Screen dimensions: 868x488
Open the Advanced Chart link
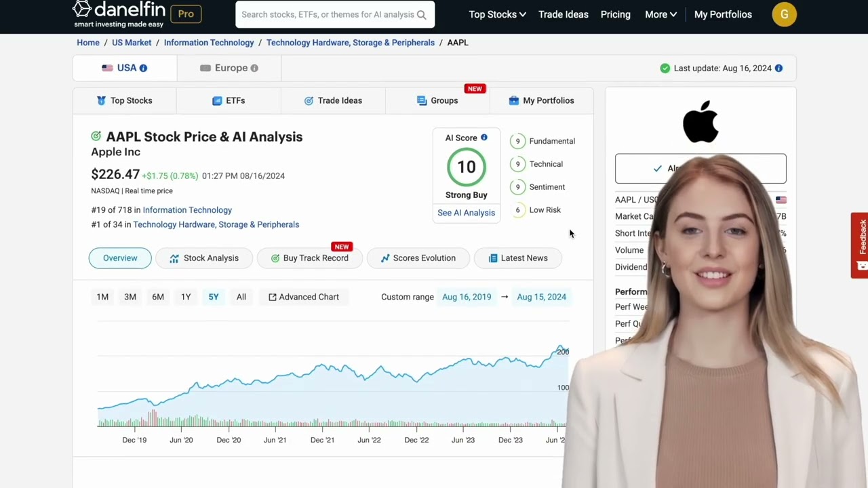click(304, 297)
